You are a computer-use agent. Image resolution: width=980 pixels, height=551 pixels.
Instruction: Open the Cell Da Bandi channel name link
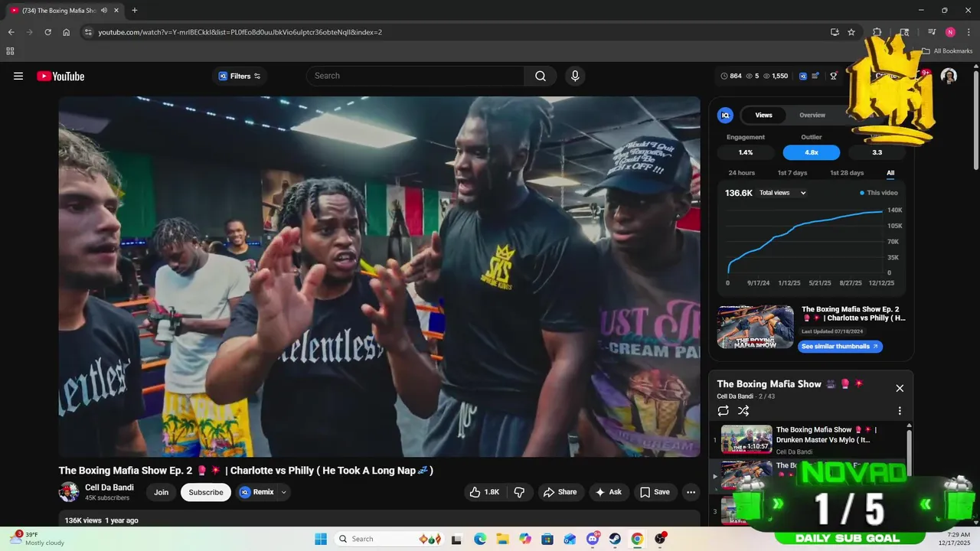(x=109, y=487)
